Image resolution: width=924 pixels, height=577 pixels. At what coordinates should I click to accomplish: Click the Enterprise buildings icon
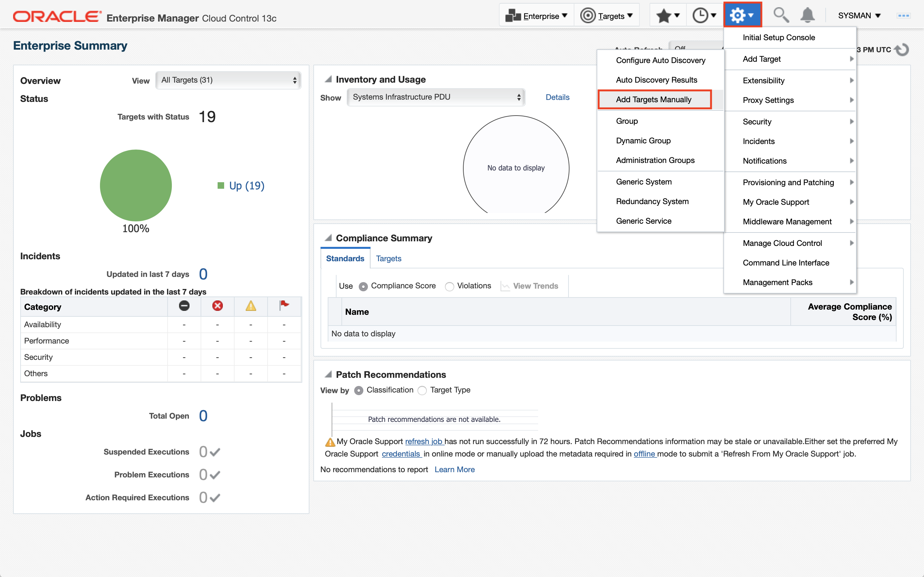click(513, 16)
